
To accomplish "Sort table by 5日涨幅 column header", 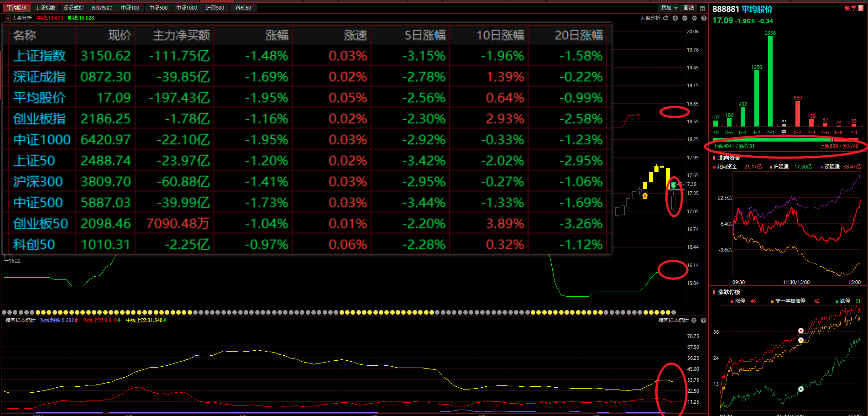I will click(425, 35).
